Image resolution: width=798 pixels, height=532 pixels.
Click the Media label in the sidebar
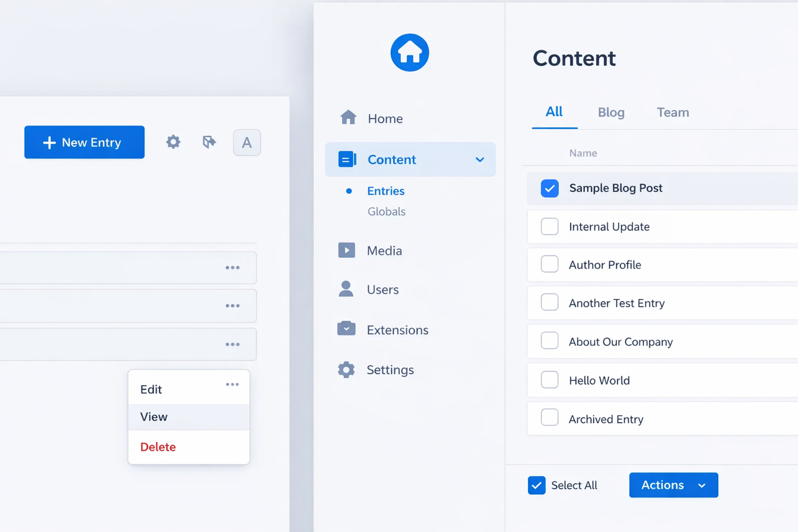384,250
